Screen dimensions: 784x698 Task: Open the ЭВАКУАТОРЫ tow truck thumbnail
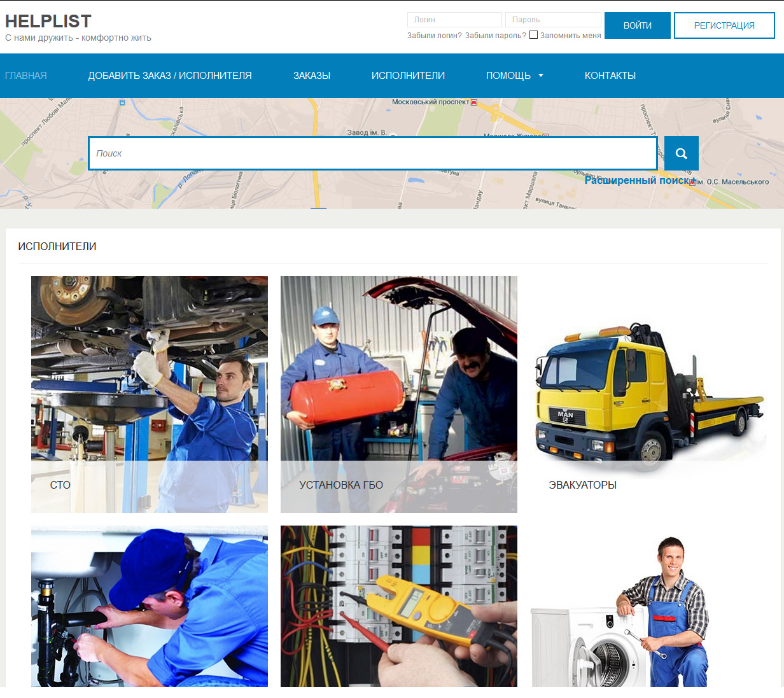648,394
